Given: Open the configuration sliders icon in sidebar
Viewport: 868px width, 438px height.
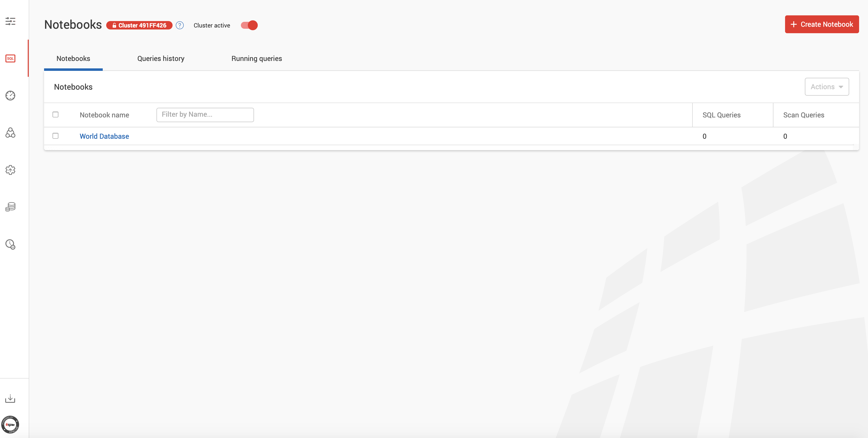Looking at the screenshot, I should pyautogui.click(x=10, y=21).
